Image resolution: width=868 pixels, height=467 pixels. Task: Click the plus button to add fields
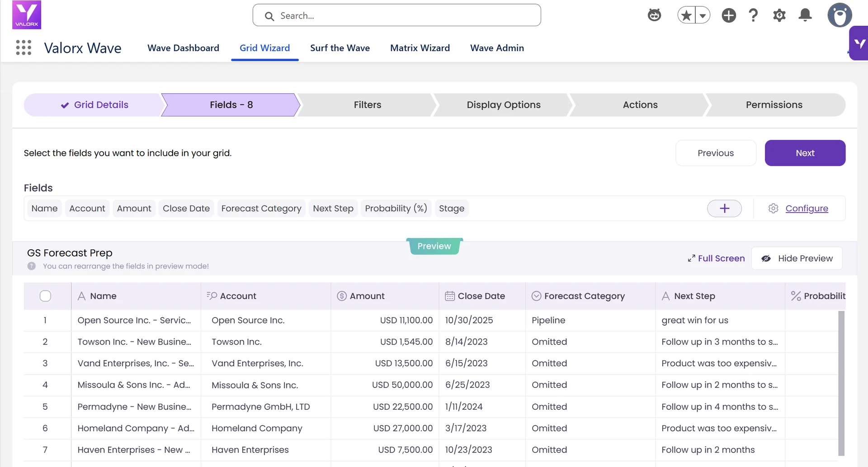(x=724, y=208)
